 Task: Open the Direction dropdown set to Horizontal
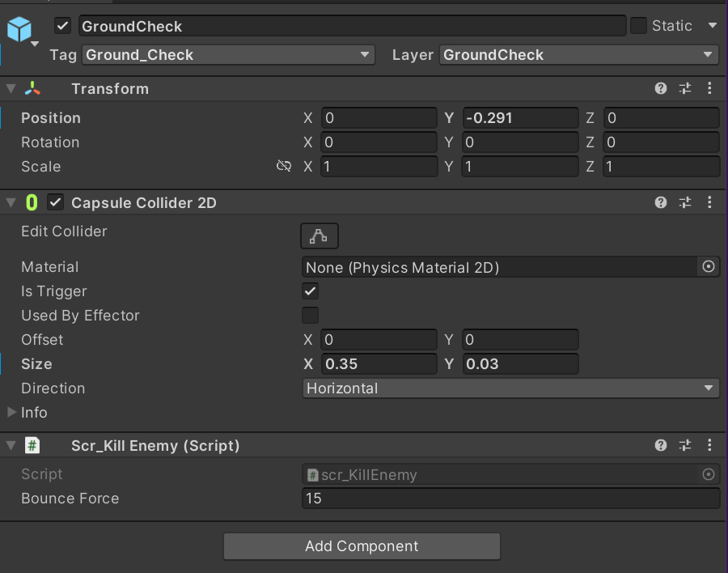coord(510,388)
